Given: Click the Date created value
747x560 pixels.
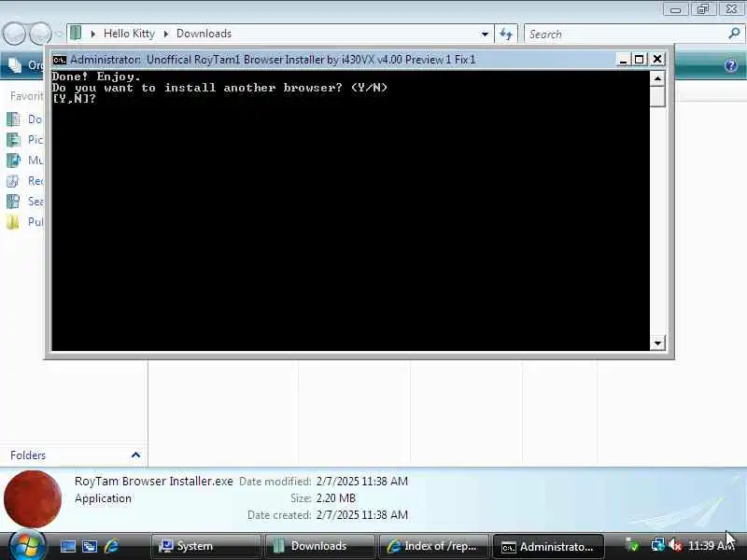Looking at the screenshot, I should point(362,515).
